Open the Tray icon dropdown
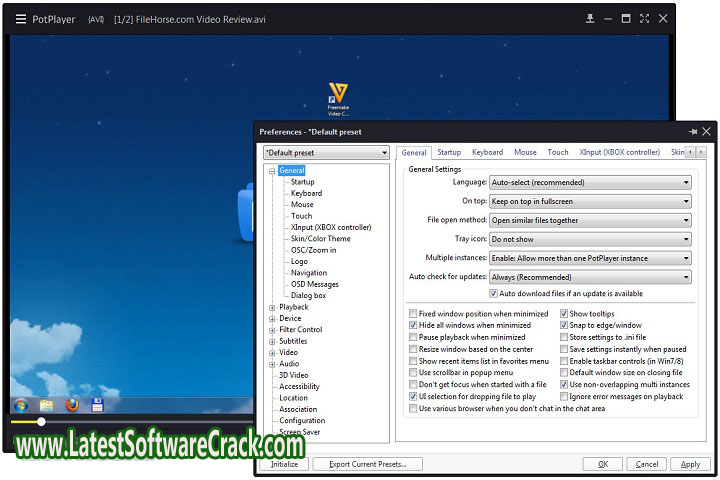 point(590,239)
